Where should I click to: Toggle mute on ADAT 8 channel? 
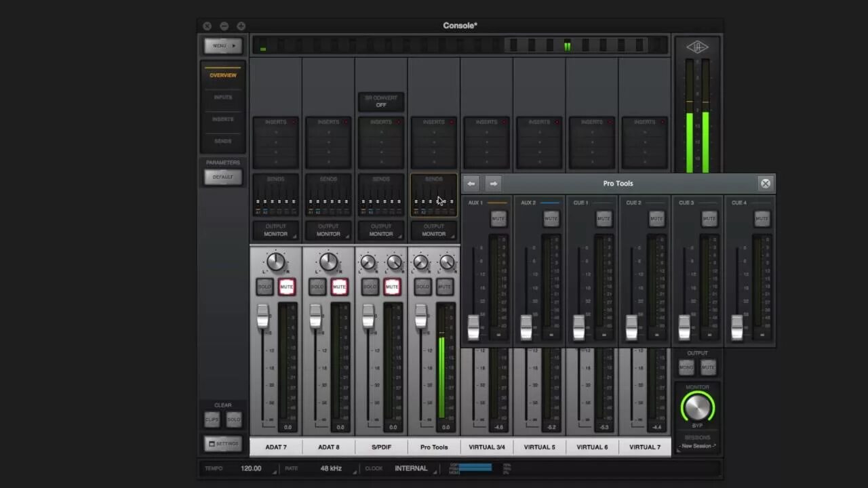[x=340, y=287]
